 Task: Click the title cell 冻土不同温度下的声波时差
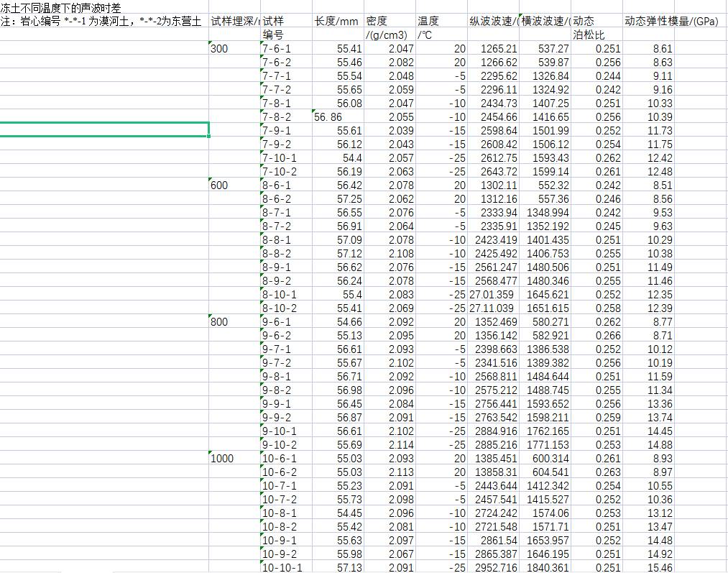click(x=60, y=8)
